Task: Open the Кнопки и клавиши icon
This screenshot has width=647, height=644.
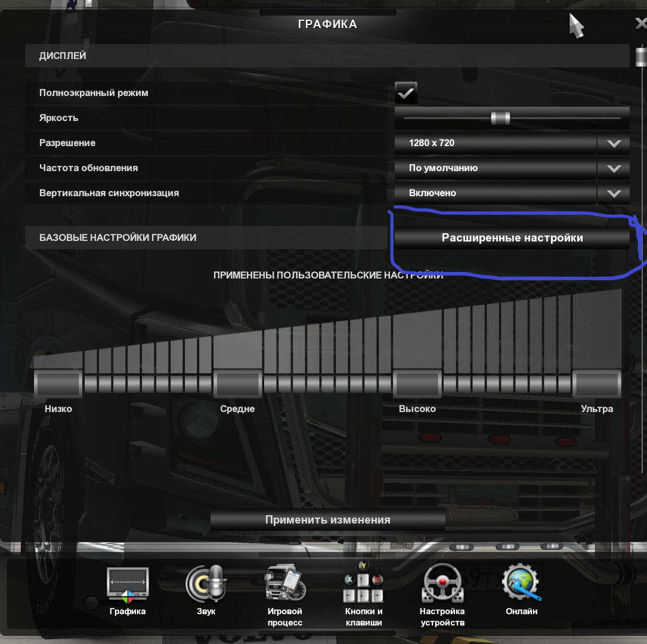Action: 364,582
